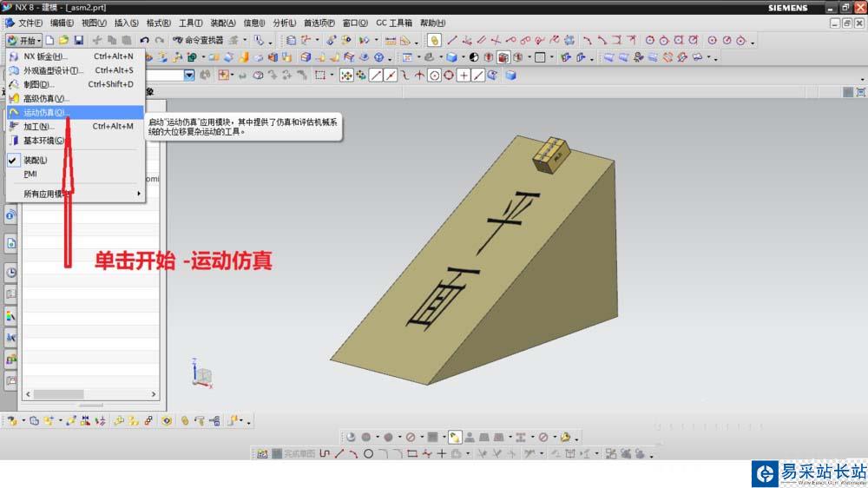This screenshot has height=488, width=868.
Task: Toggle the midpoint line snap option
Action: [391, 76]
